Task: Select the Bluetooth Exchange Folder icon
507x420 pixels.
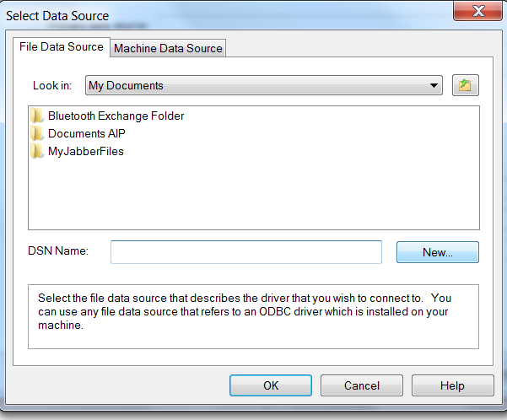Action: 37,116
